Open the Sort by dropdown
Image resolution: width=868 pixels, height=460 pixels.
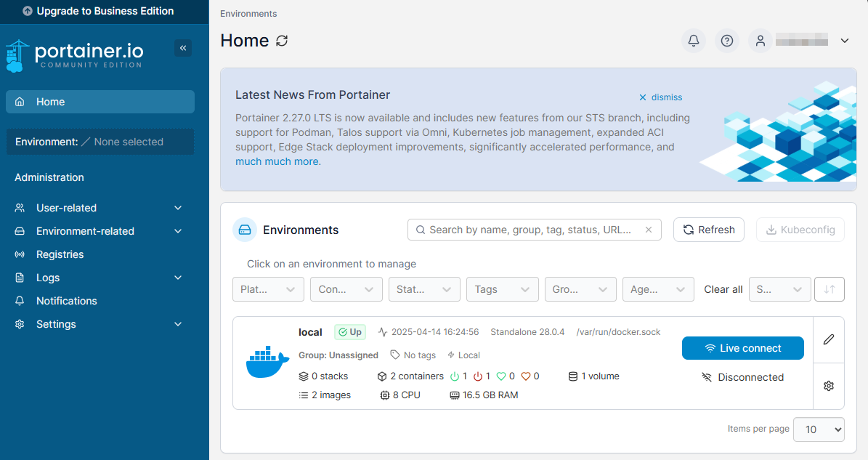(779, 289)
